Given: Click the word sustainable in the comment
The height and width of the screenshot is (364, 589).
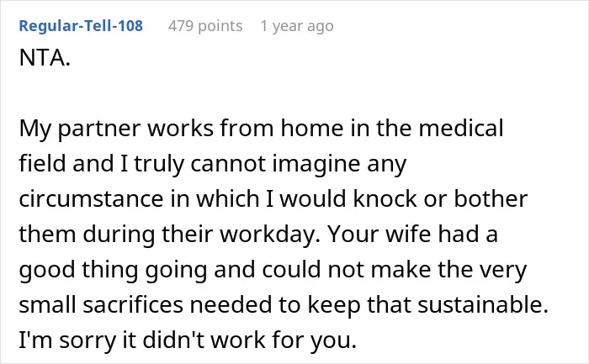Looking at the screenshot, I should tap(483, 304).
